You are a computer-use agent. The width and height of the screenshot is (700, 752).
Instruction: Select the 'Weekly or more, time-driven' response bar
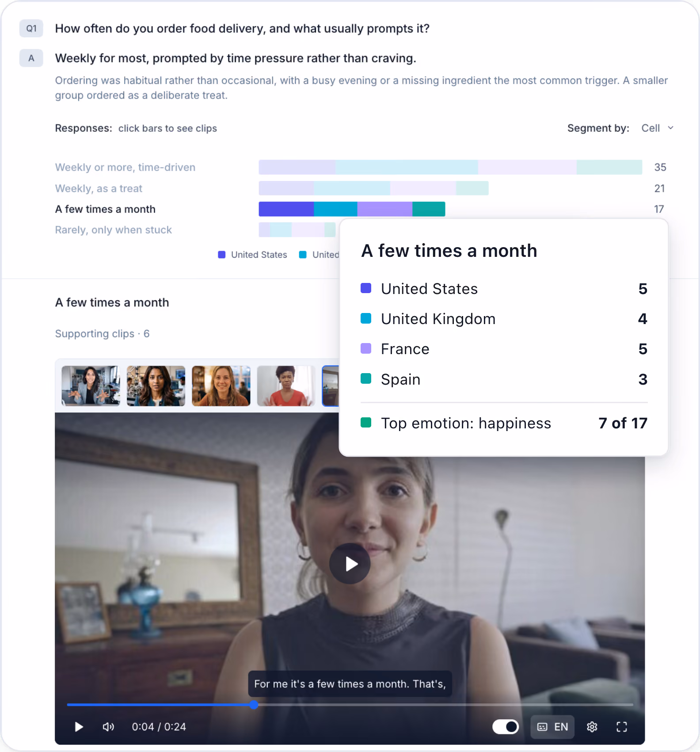click(x=450, y=167)
